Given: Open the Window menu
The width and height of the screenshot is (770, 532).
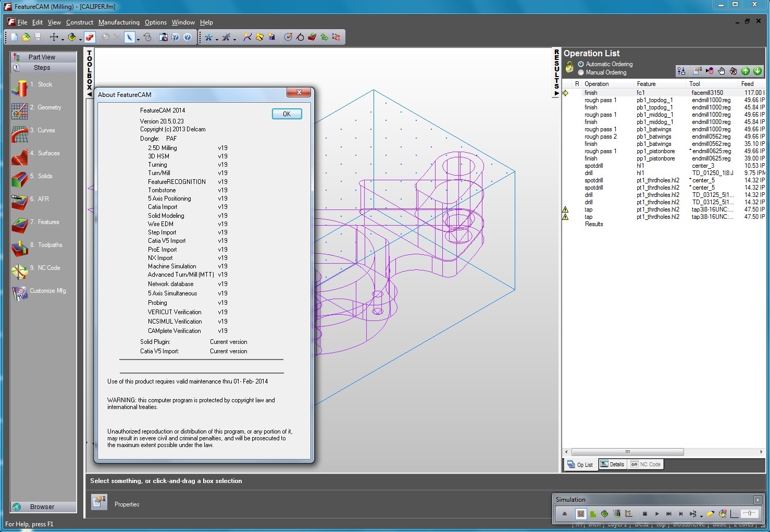Looking at the screenshot, I should click(183, 22).
